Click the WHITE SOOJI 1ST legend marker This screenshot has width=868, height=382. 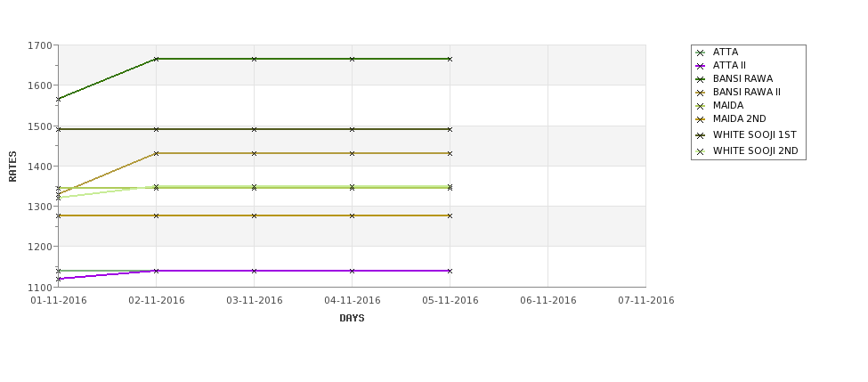pos(701,135)
